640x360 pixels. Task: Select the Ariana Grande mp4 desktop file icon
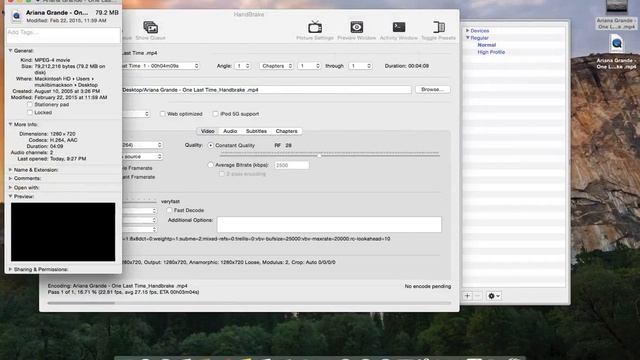617,43
